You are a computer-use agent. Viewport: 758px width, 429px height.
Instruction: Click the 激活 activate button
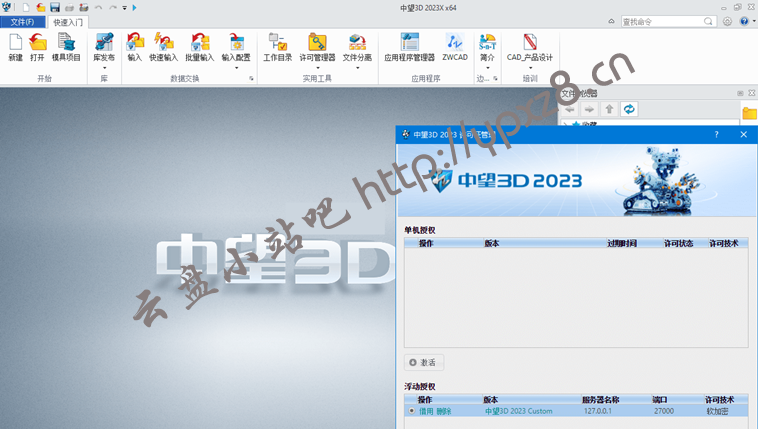423,362
